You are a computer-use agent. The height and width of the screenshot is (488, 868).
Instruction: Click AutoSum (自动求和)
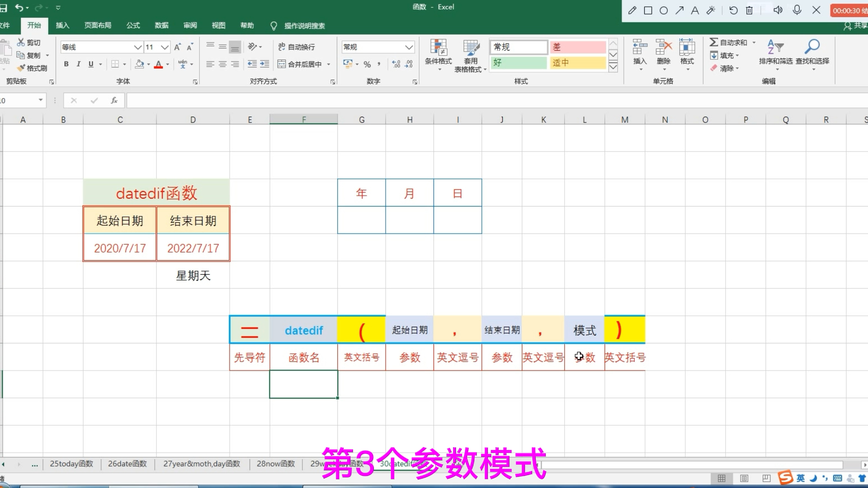click(x=728, y=42)
